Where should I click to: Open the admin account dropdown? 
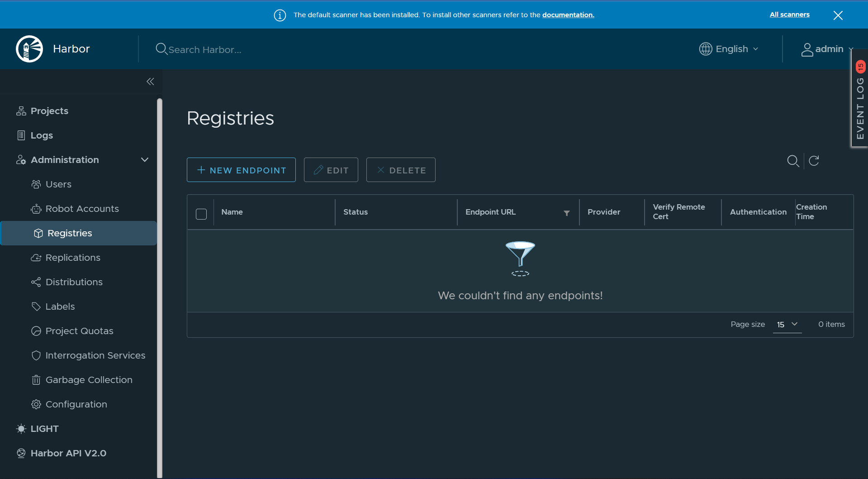click(x=827, y=49)
